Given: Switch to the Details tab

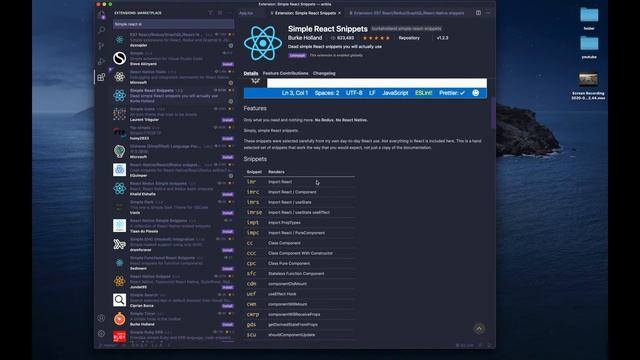Looking at the screenshot, I should (251, 73).
